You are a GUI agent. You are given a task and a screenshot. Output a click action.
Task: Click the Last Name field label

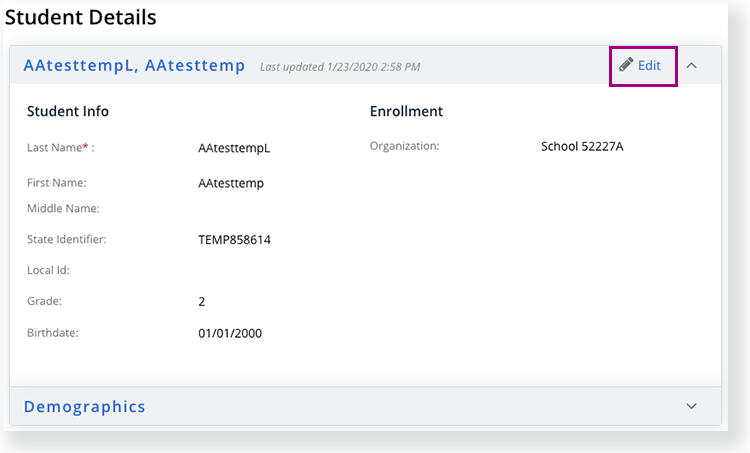tap(61, 148)
